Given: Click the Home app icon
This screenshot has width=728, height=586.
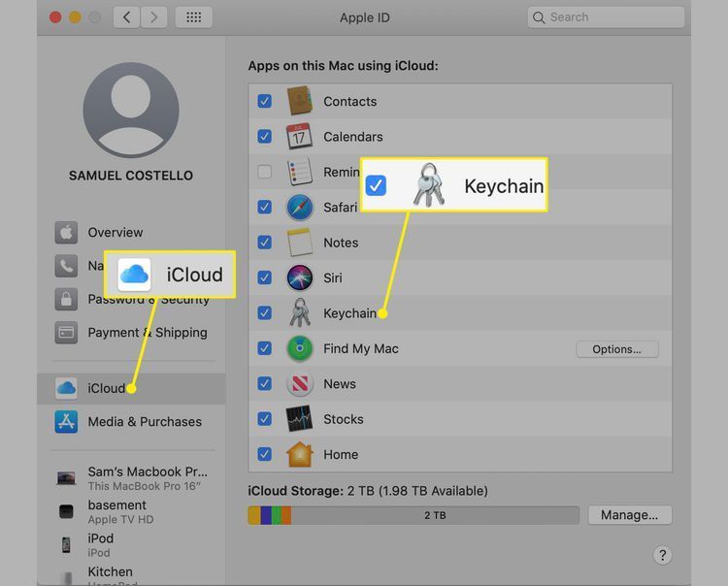Looking at the screenshot, I should pyautogui.click(x=298, y=454).
